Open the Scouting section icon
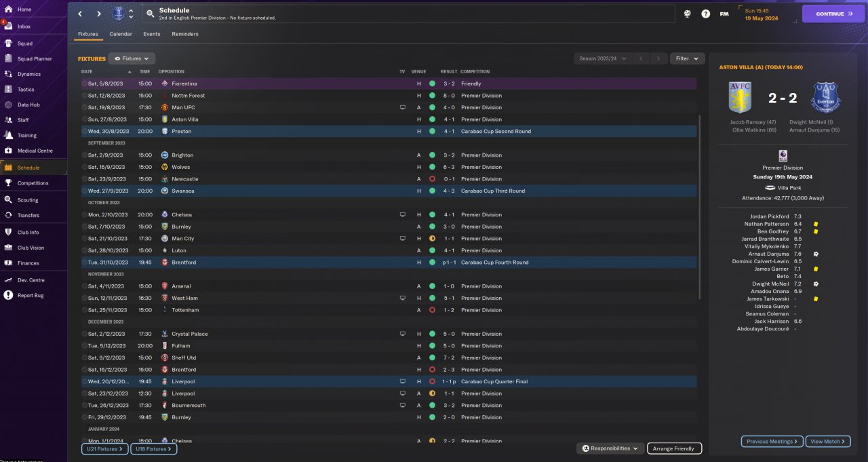Screen dimensions: 868x462 pos(9,200)
